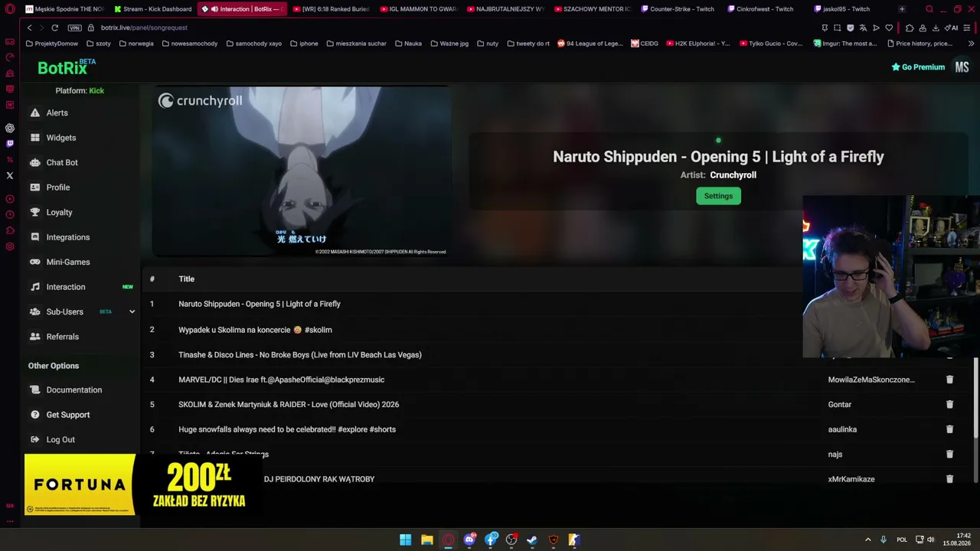
Task: Open the Get Support link
Action: pos(68,415)
